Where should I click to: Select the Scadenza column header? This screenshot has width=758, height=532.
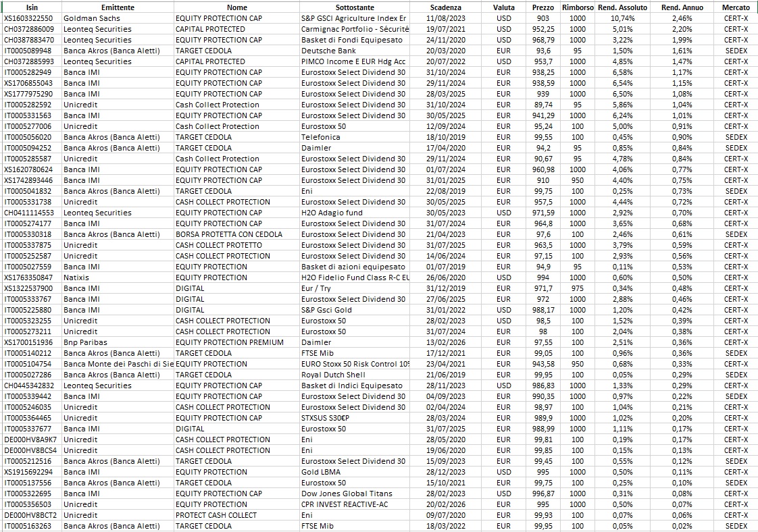click(x=446, y=7)
